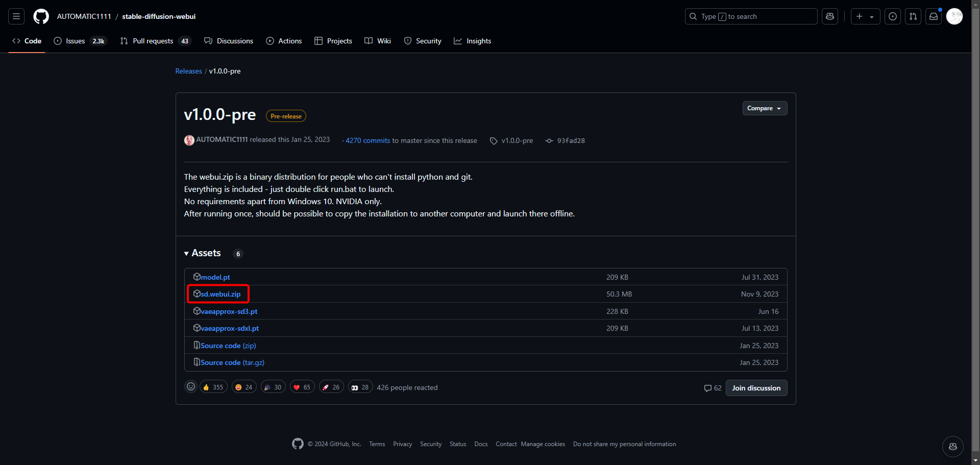
Task: Click the search input field
Action: pos(751,16)
